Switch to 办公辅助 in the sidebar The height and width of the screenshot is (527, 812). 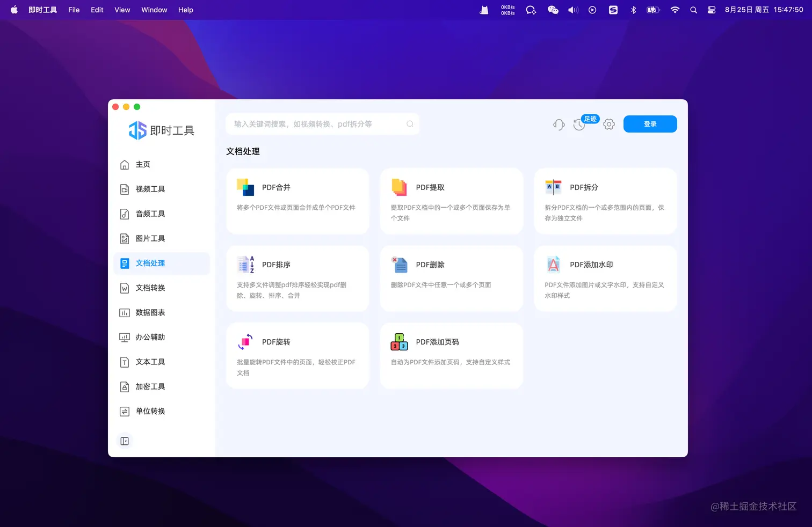(162, 337)
